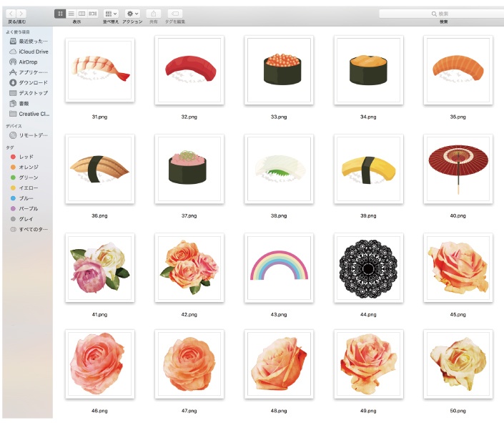504x423 pixels.
Task: Click the share toolbar icon
Action: (154, 14)
